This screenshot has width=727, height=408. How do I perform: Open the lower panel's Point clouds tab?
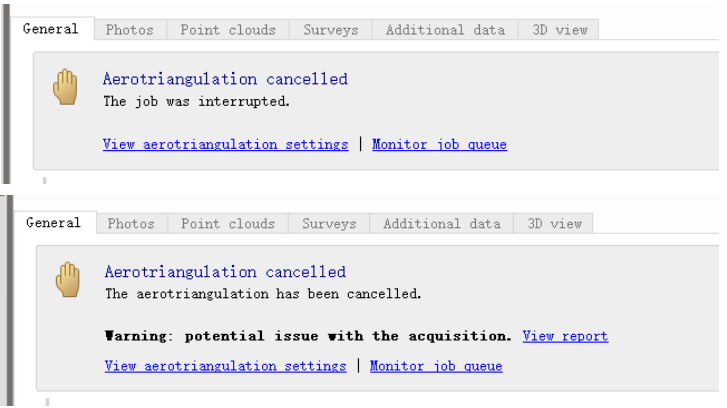point(228,224)
